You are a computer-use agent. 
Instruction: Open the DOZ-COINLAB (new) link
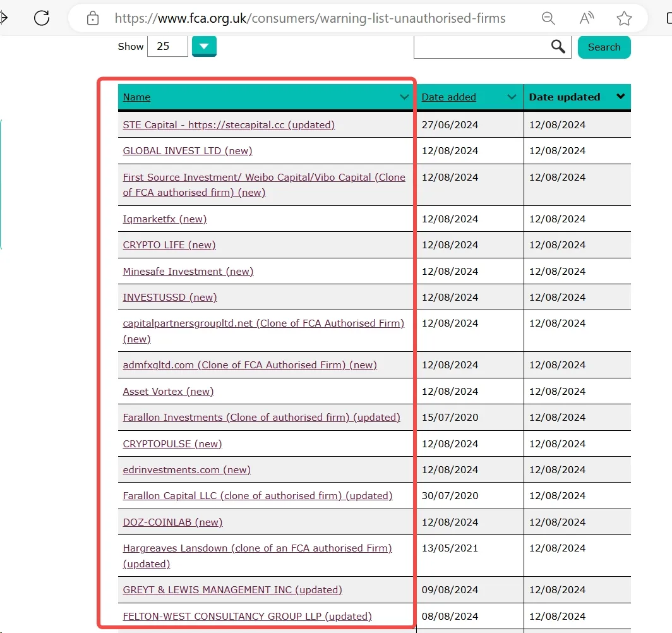point(172,522)
